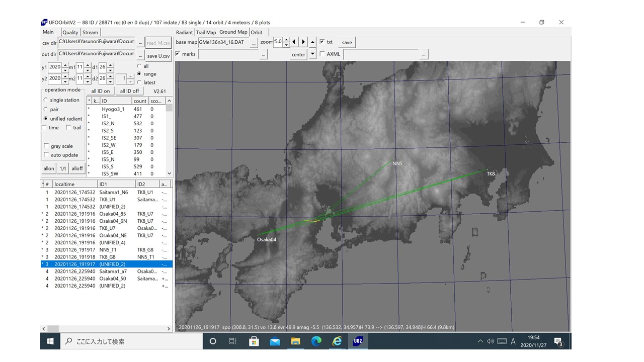Enable the gray scale checkbox
Screen dimensions: 644x362
[46, 146]
